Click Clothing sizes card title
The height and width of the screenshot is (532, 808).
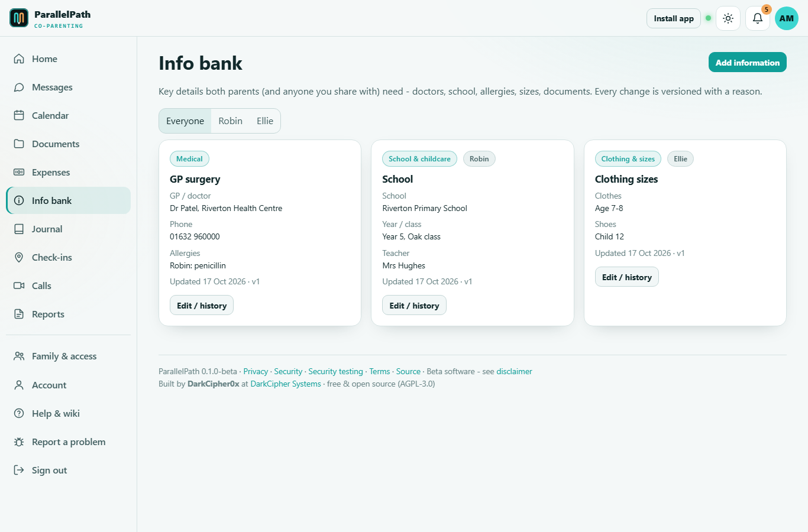pyautogui.click(x=626, y=179)
